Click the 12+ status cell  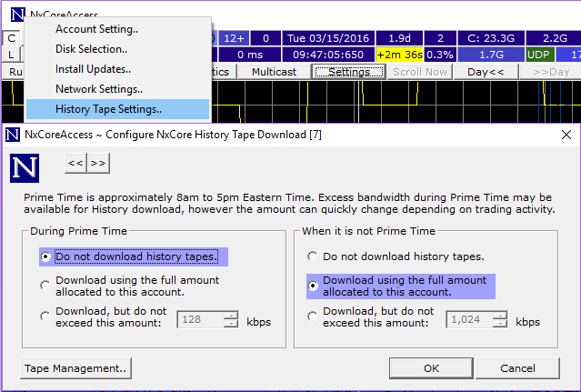[234, 38]
